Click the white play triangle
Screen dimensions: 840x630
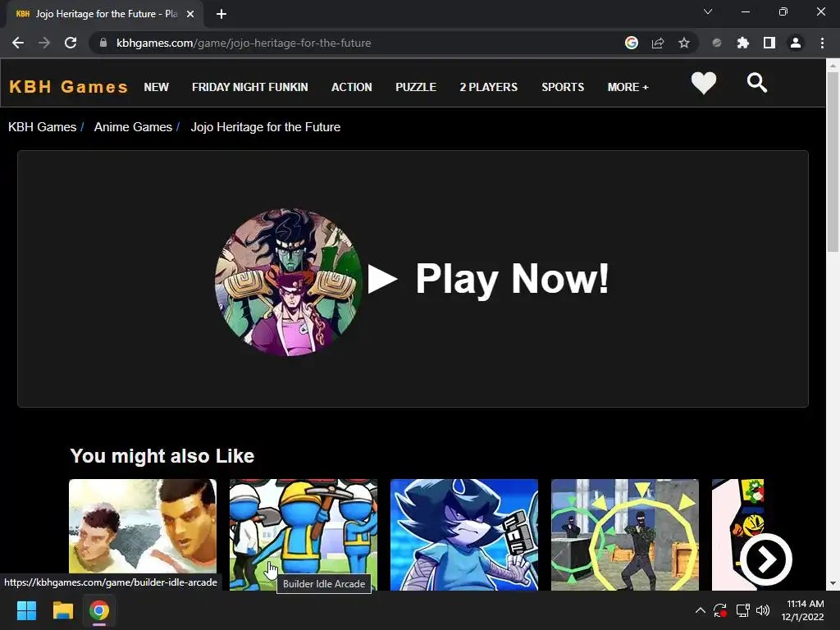382,279
